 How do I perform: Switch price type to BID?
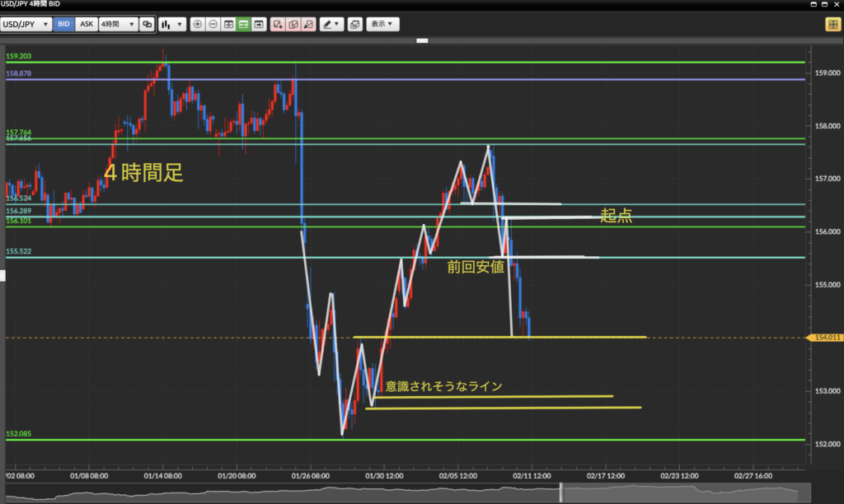point(63,25)
